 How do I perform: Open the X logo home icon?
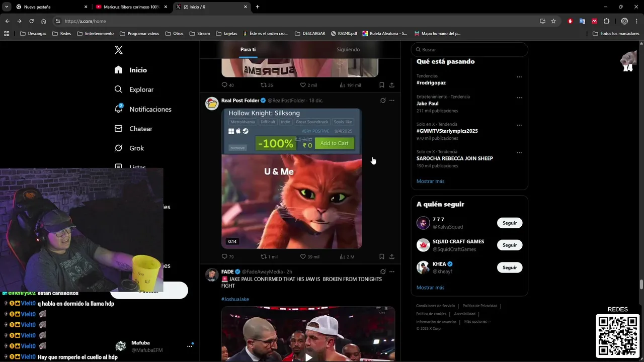(119, 50)
